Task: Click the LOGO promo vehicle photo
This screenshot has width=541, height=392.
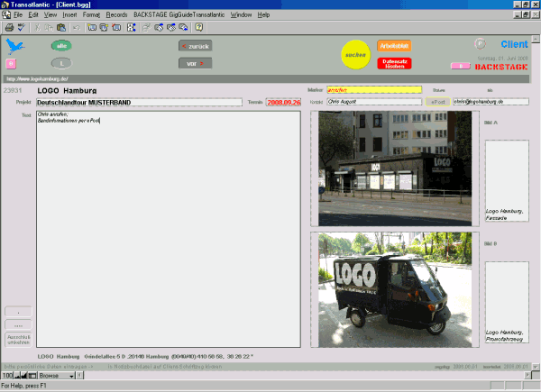Action: [x=395, y=289]
